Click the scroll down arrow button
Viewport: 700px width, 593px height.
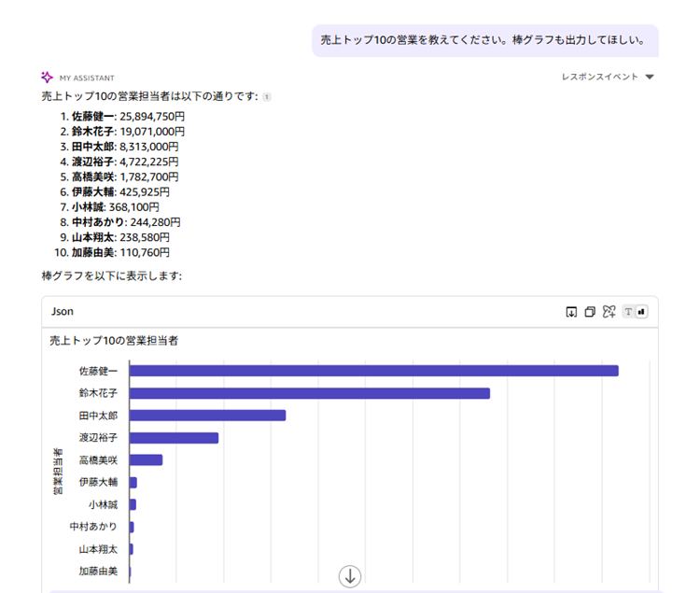click(350, 576)
